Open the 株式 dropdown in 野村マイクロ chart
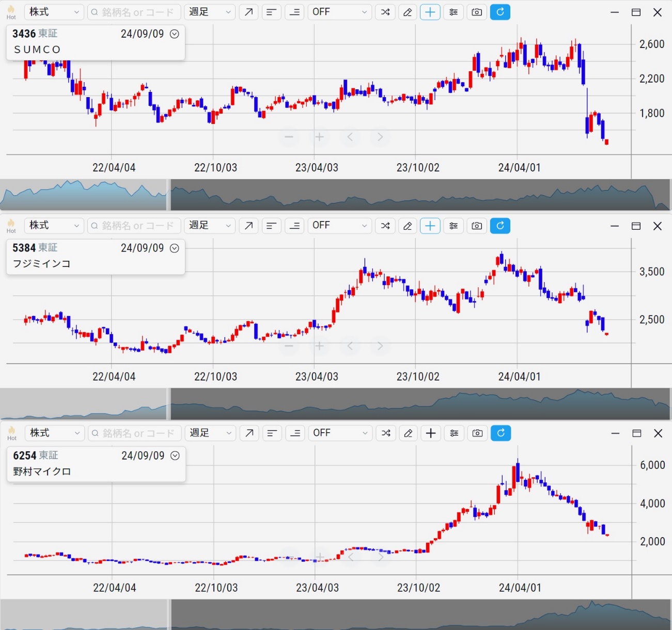Image resolution: width=672 pixels, height=630 pixels. point(54,433)
